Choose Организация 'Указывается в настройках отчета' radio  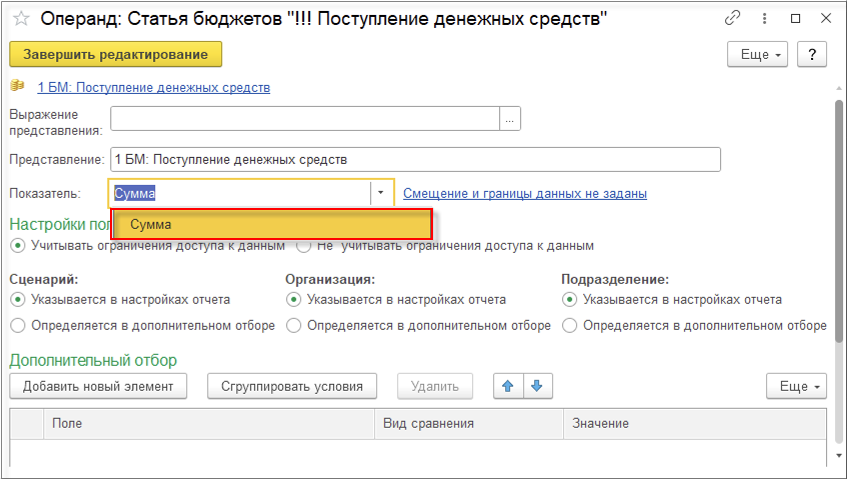tap(293, 299)
